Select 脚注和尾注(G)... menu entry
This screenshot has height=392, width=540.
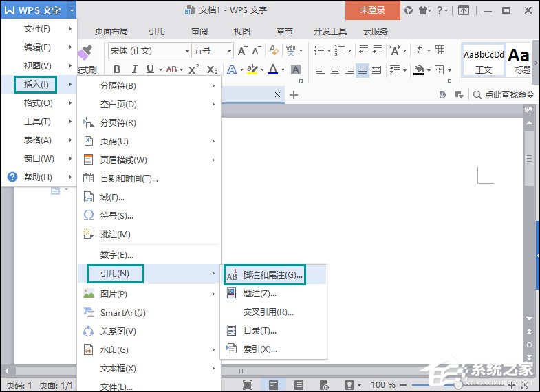274,275
